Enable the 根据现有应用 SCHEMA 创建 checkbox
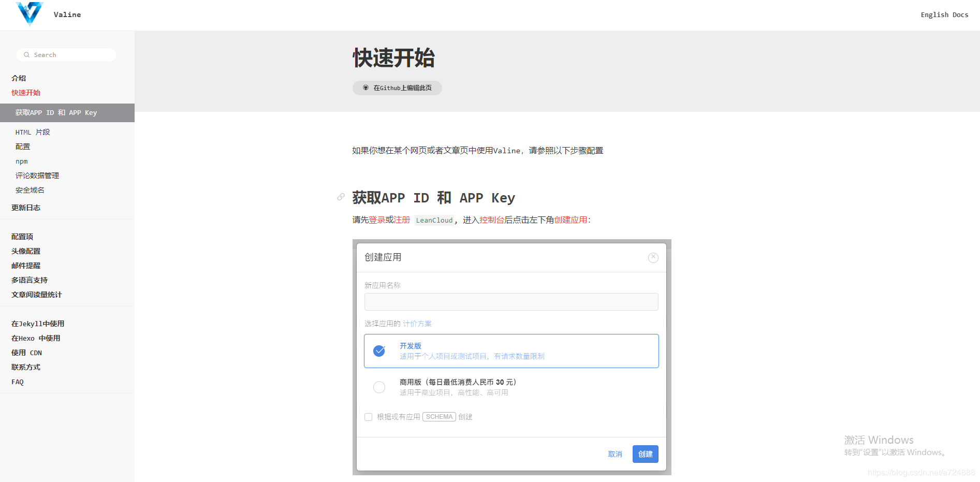Screen dimensions: 980x482 point(368,417)
